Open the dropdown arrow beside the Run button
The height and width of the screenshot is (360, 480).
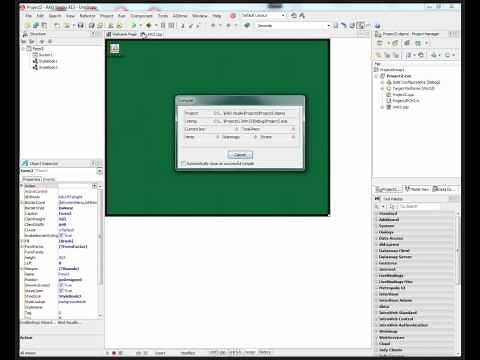(140, 25)
